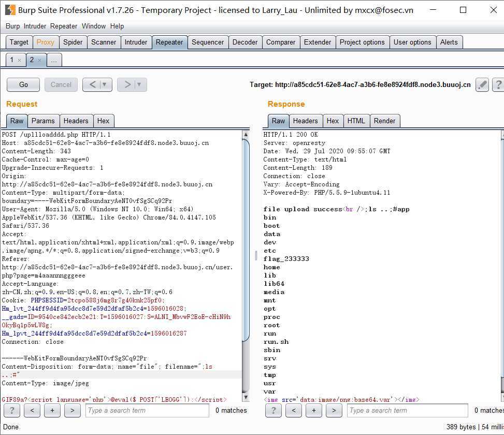Open the User options tab
504x435 pixels.
tap(412, 42)
